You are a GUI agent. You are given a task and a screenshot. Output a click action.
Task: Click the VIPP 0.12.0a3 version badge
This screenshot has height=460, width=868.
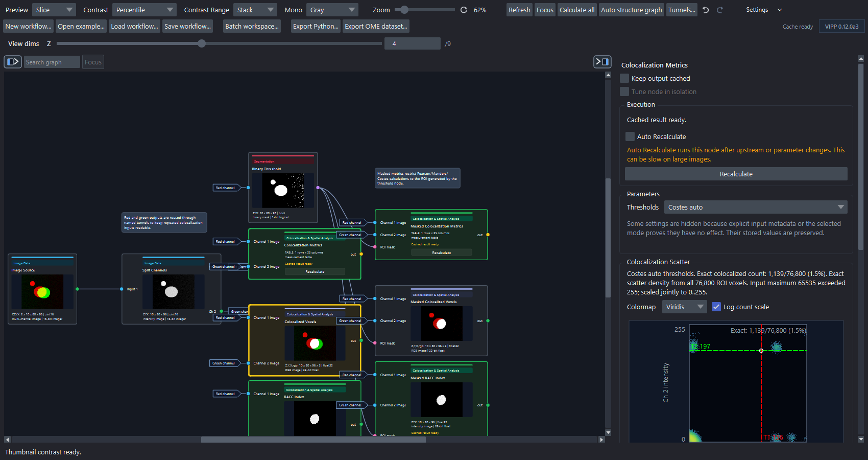[841, 27]
